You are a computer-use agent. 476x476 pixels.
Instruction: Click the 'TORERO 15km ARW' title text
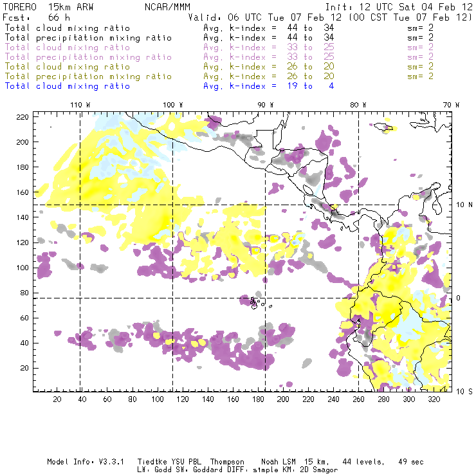[x=48, y=7]
